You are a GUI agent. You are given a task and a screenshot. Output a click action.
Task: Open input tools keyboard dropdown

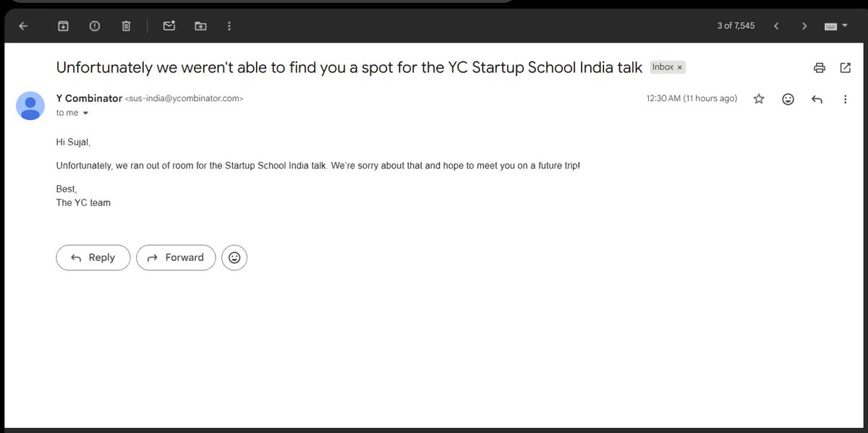[x=835, y=26]
